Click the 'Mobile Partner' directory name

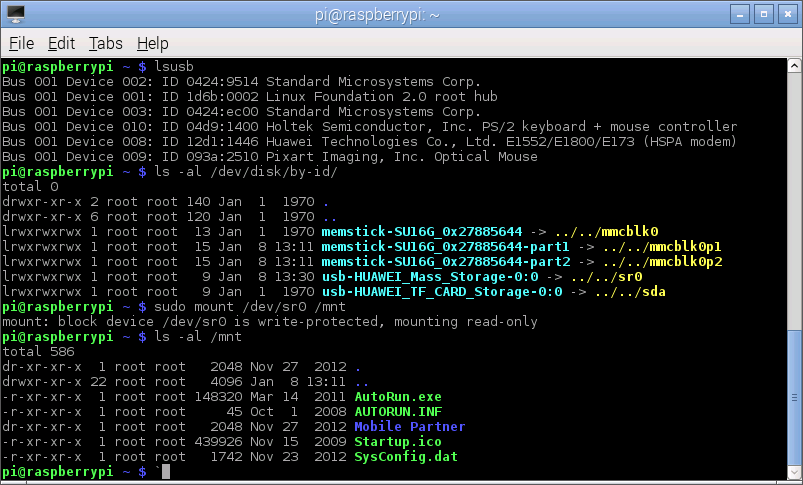coord(410,426)
